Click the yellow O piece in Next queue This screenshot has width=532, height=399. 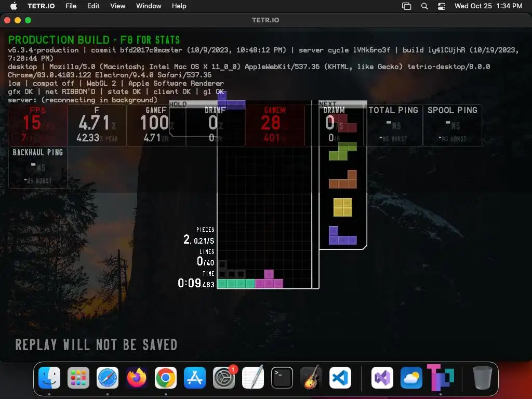tap(343, 207)
